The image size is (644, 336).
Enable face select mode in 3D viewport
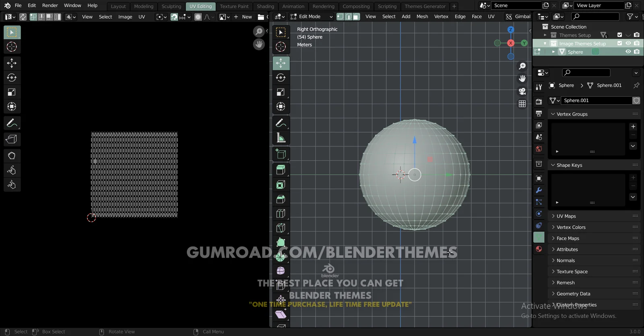[356, 17]
